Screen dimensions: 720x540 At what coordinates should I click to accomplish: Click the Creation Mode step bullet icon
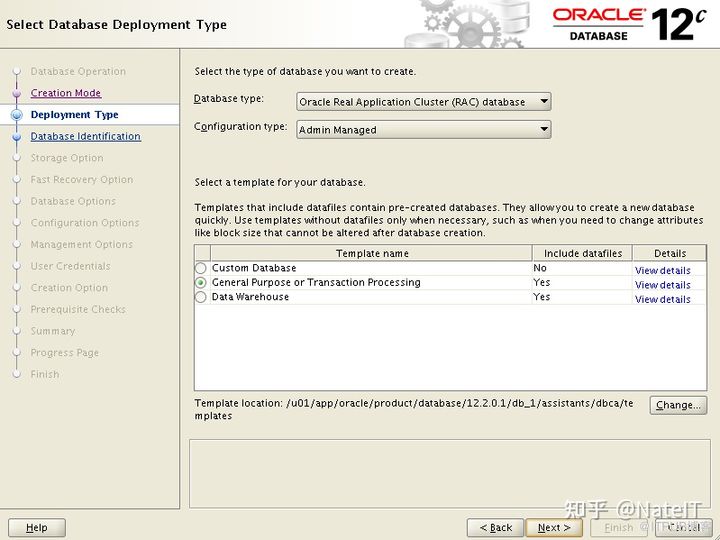(x=17, y=93)
